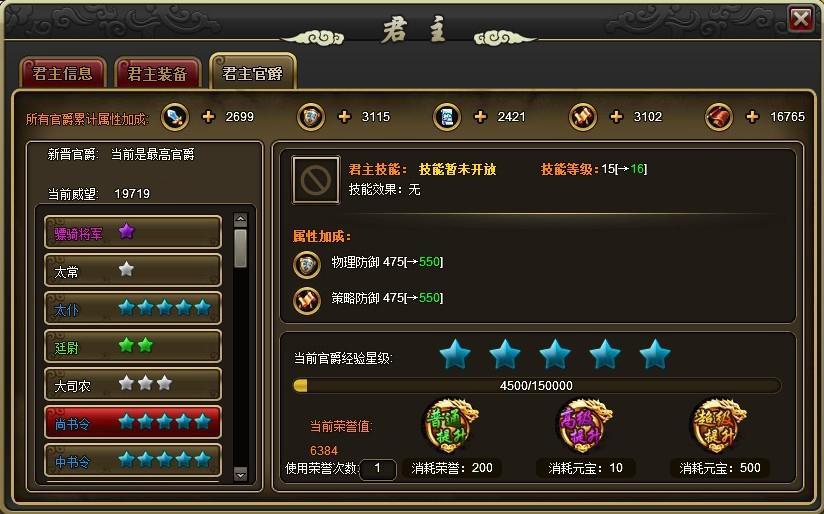Click the red drum attribute icon by 16765
Viewport: 824px width, 514px height.
tap(719, 117)
